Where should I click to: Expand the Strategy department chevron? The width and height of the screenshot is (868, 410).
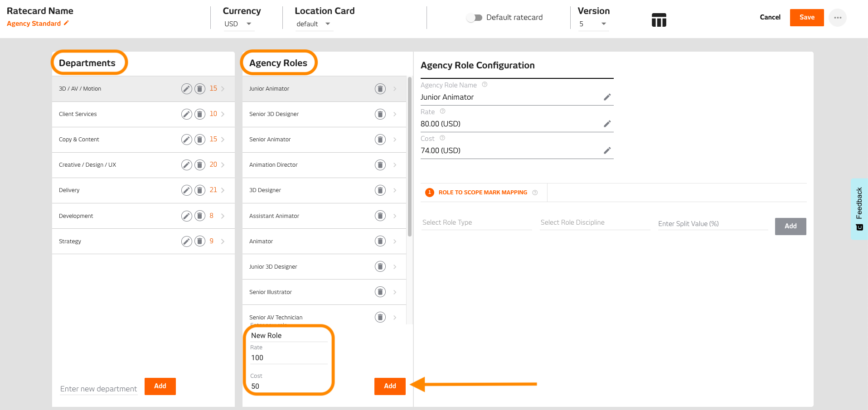223,241
